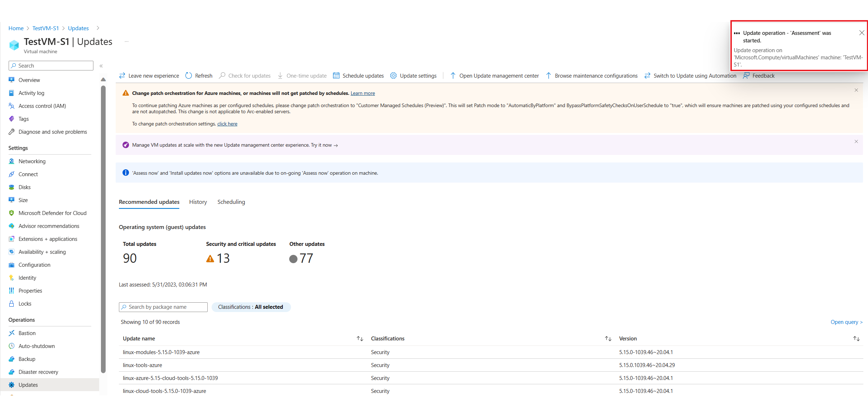Switch to the History tab
868x417 pixels.
point(198,202)
